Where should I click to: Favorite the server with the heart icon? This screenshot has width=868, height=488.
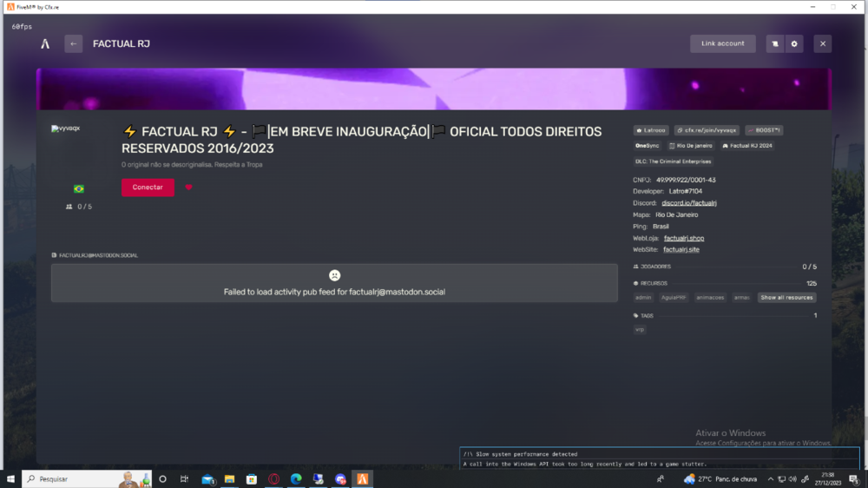[x=188, y=188]
